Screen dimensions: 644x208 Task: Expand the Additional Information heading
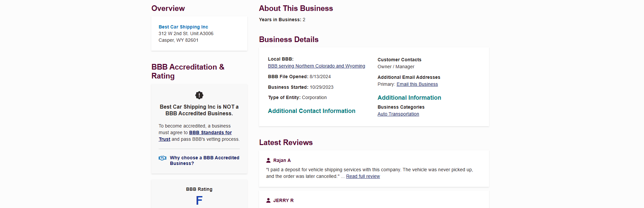point(409,98)
